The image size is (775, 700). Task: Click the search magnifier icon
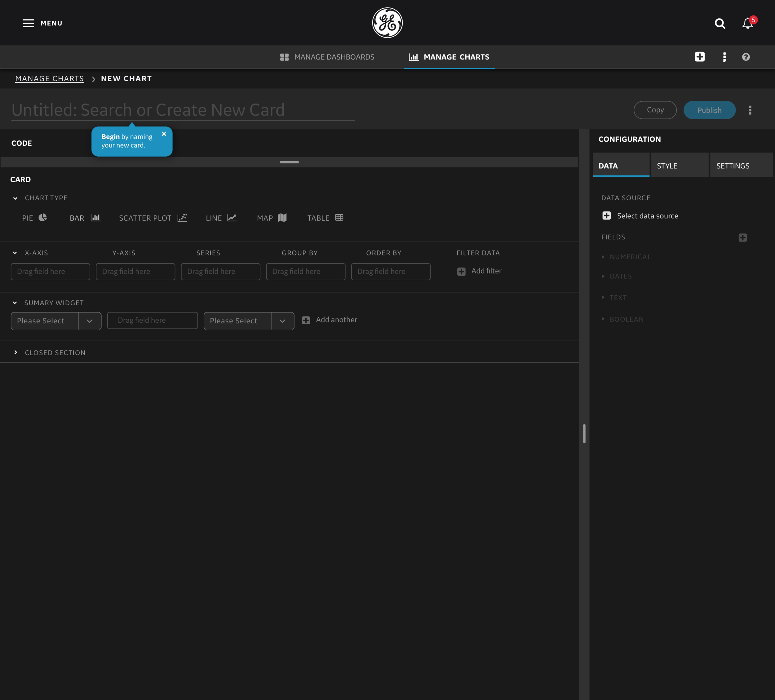[x=720, y=24]
